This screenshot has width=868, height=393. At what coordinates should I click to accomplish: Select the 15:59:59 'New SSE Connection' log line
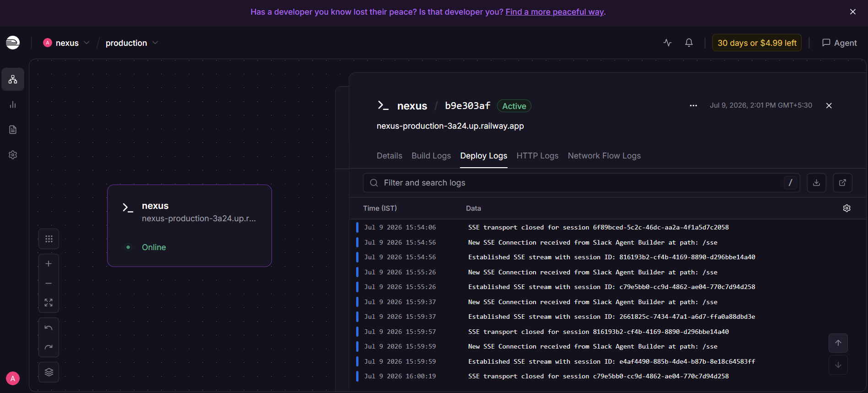[608, 347]
